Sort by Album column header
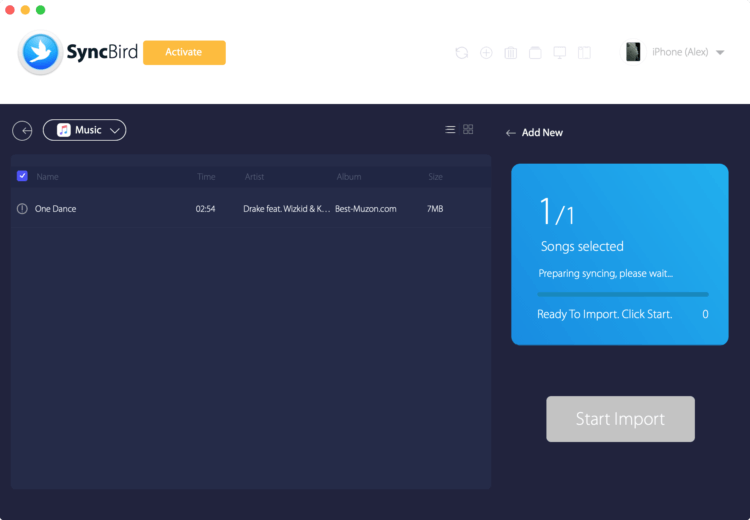The width and height of the screenshot is (750, 520). tap(349, 177)
